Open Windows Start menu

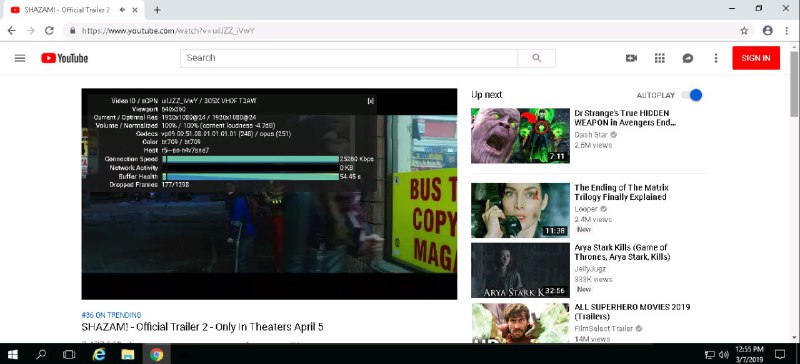point(12,354)
